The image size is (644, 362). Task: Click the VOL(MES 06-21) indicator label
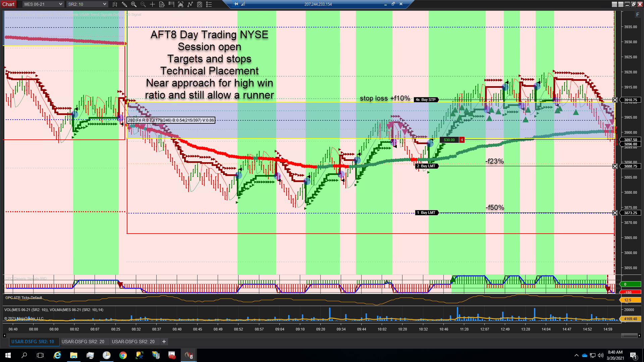54,310
